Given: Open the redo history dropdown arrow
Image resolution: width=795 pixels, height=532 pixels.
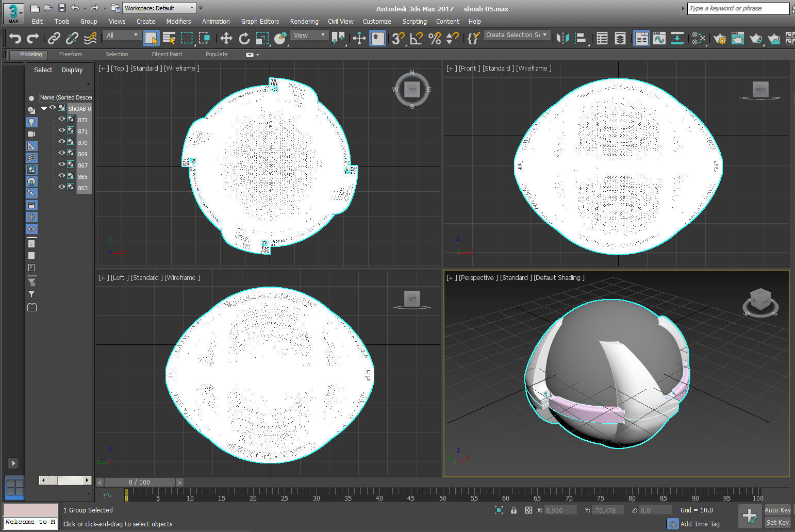Looking at the screenshot, I should click(x=105, y=8).
